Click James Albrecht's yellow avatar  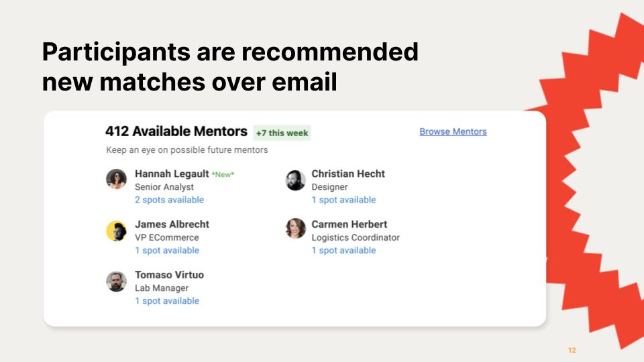click(x=117, y=231)
